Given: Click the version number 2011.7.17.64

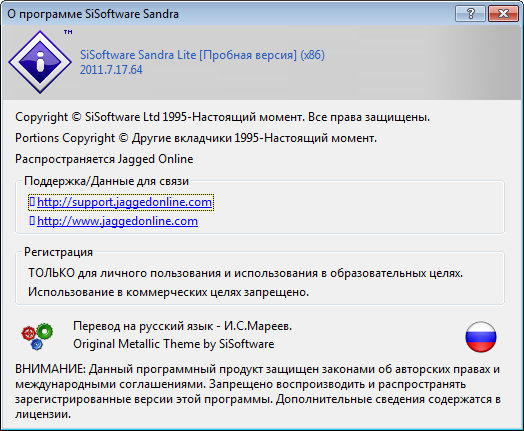Looking at the screenshot, I should (111, 70).
